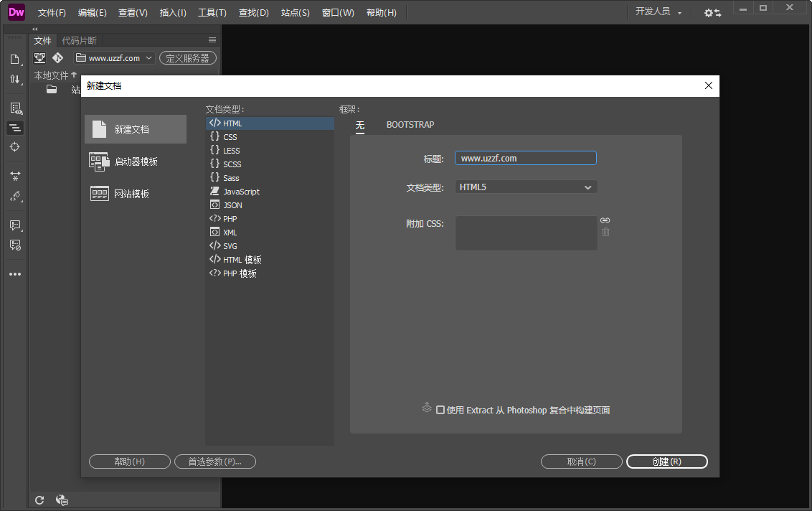Open the new file icon in left toolbar
This screenshot has height=511, width=812.
point(15,60)
